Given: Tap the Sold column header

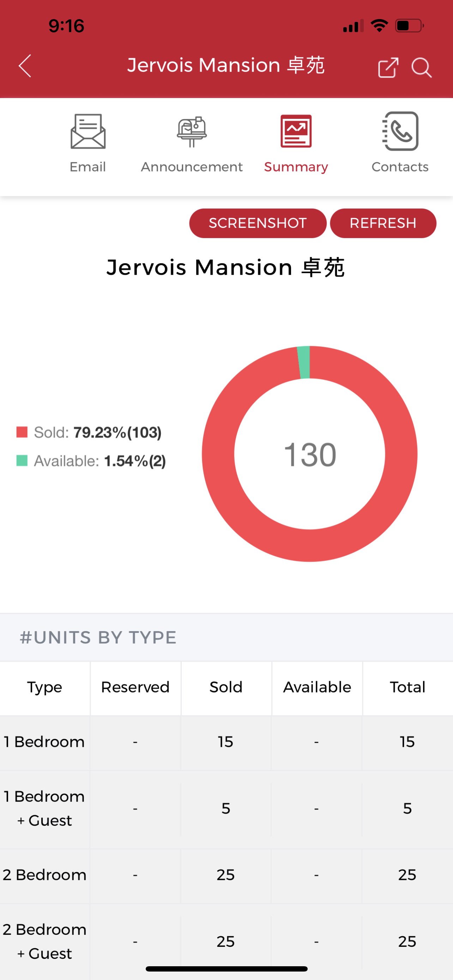Looking at the screenshot, I should [226, 687].
